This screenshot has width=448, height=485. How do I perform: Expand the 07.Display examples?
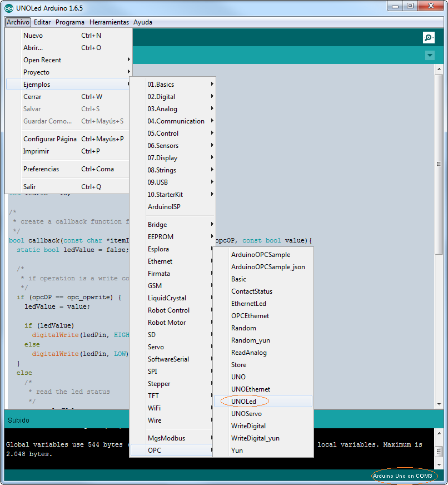pyautogui.click(x=172, y=158)
